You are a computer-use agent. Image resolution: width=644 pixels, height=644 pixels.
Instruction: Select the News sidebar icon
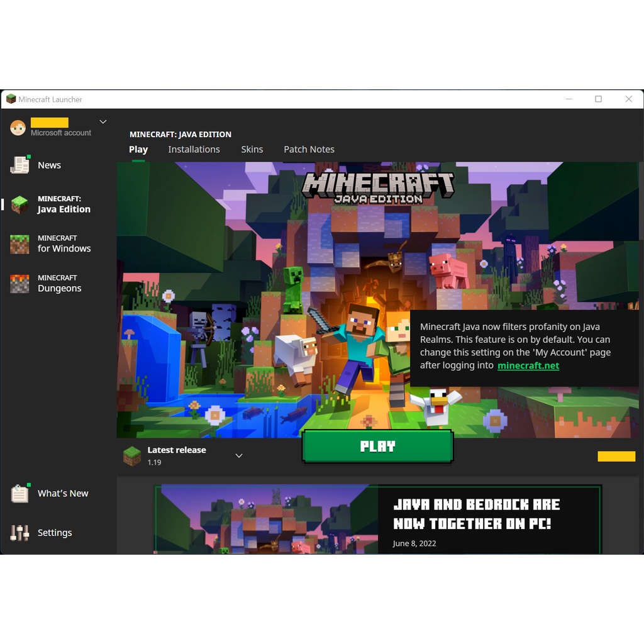click(x=19, y=165)
